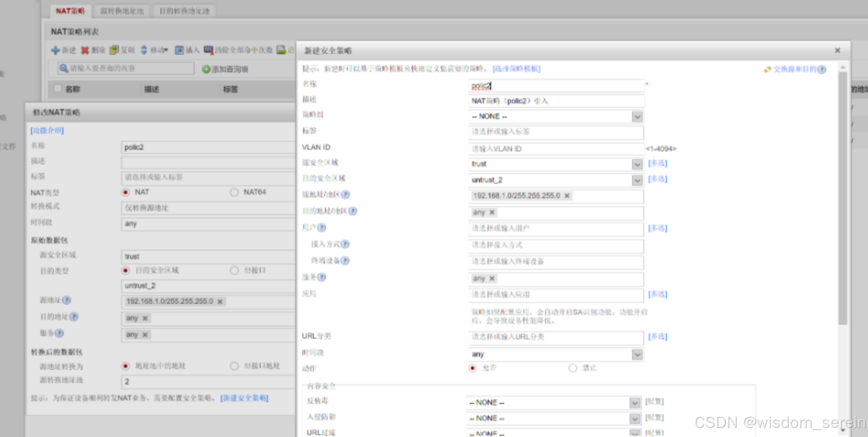Open URL filtering NONE dropdown
This screenshot has width=868, height=437.
click(635, 433)
